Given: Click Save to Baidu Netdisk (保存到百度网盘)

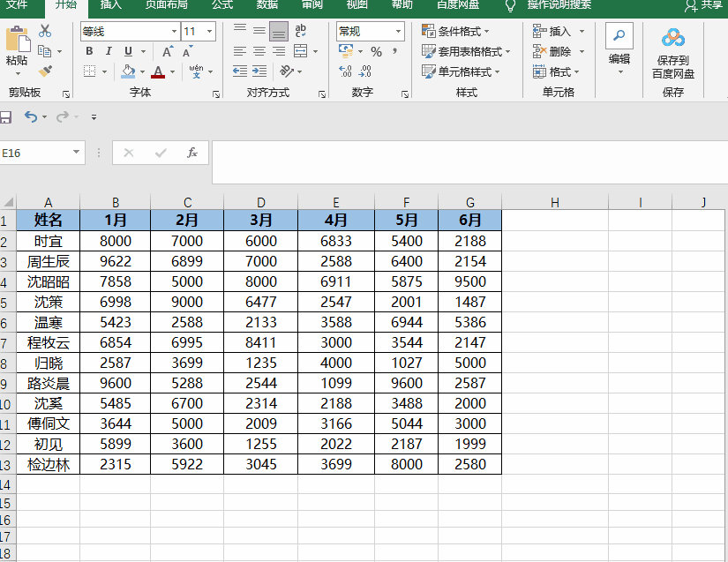Looking at the screenshot, I should [673, 53].
